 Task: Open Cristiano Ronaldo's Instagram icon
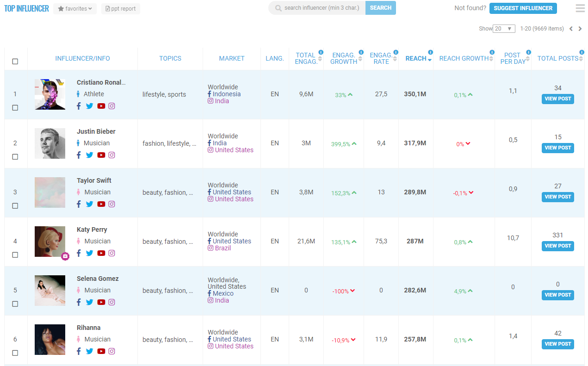coord(111,106)
